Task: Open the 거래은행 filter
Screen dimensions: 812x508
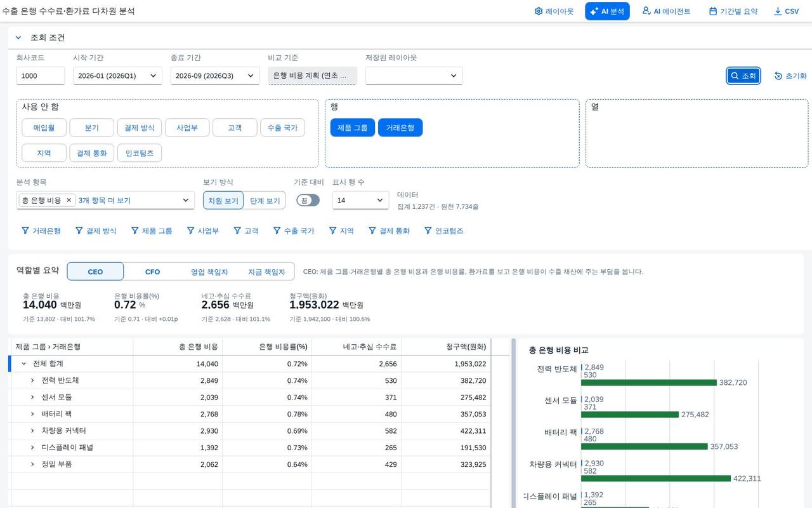Action: tap(41, 231)
